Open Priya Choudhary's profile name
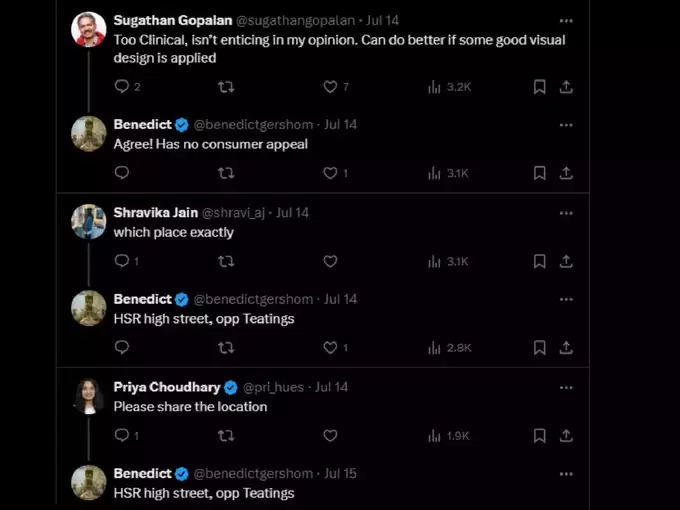 (x=167, y=387)
